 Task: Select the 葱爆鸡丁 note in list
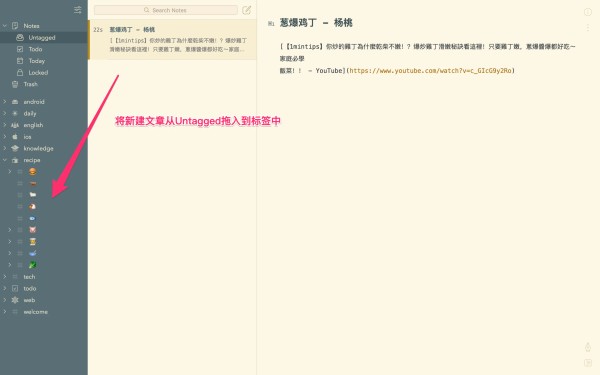click(x=173, y=39)
